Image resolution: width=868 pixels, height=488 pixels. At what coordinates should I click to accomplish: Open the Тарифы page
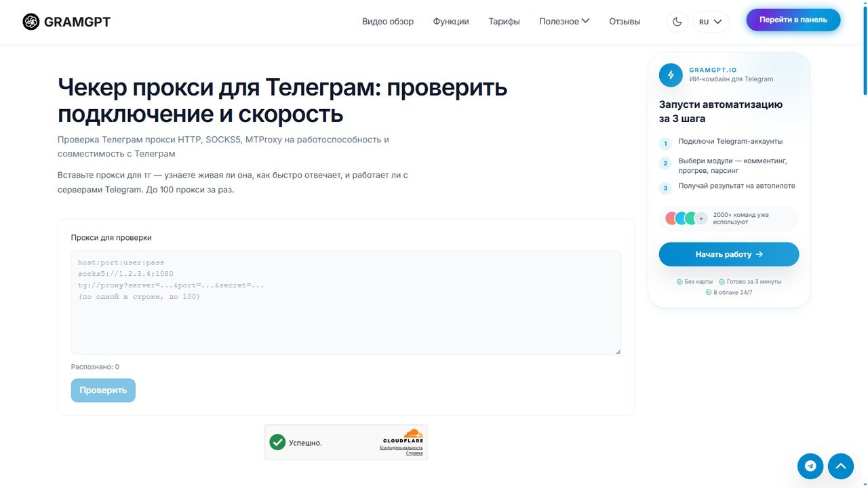(x=504, y=22)
